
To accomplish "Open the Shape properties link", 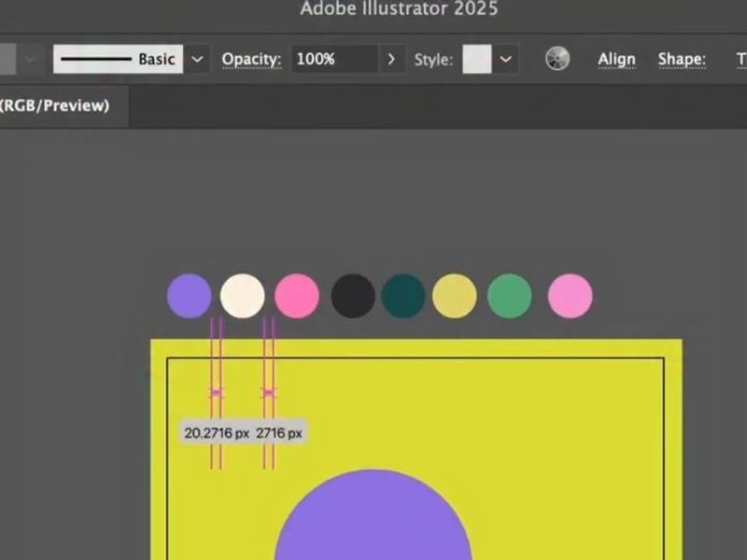I will (682, 60).
